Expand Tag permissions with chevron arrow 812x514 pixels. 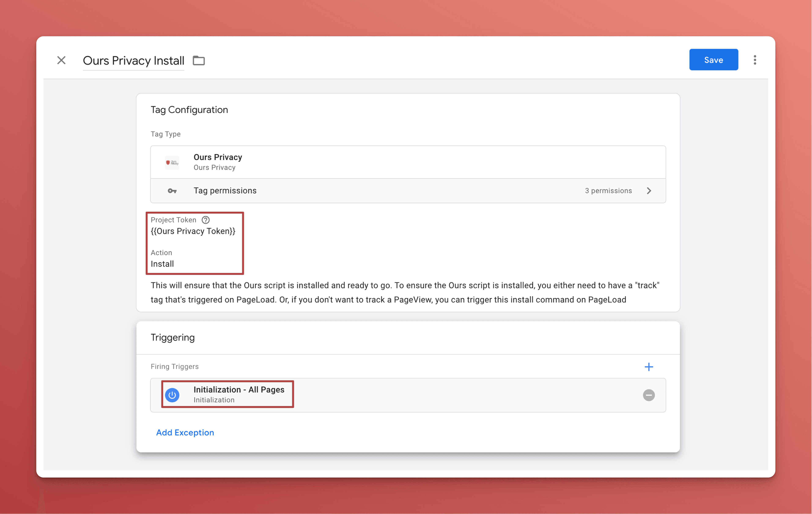point(649,191)
